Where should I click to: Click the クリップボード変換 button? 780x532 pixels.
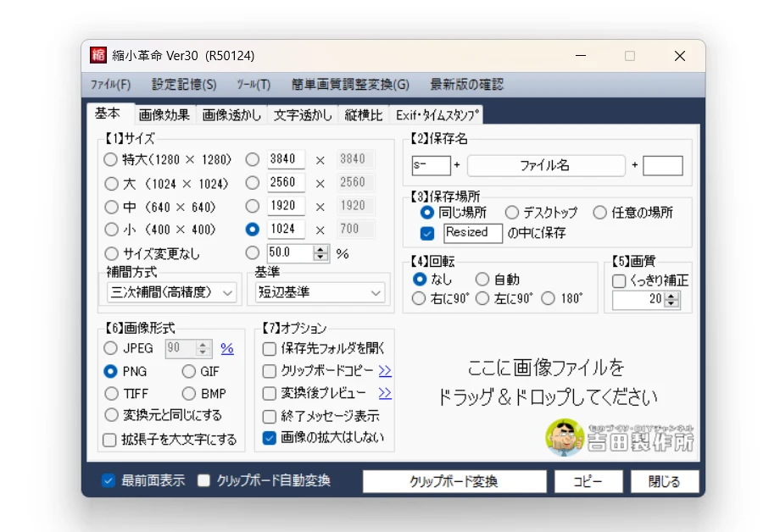(x=454, y=481)
